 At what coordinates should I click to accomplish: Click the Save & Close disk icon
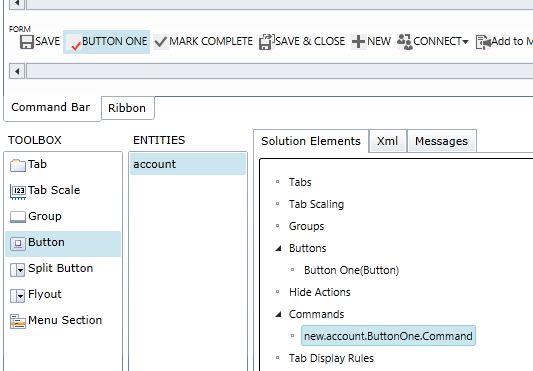[266, 42]
